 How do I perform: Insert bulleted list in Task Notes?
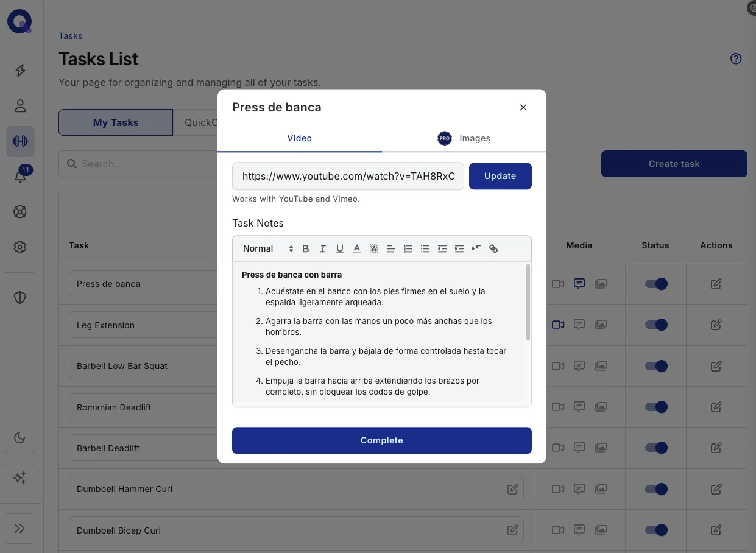[425, 248]
